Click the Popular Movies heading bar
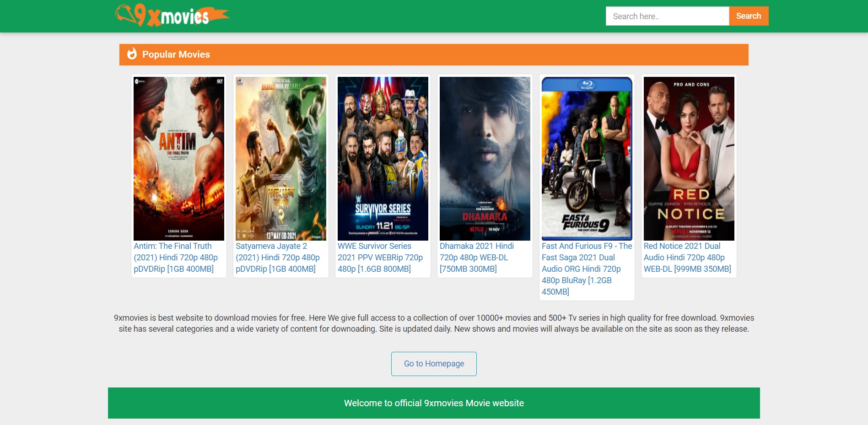Viewport: 868px width, 425px height. click(434, 54)
